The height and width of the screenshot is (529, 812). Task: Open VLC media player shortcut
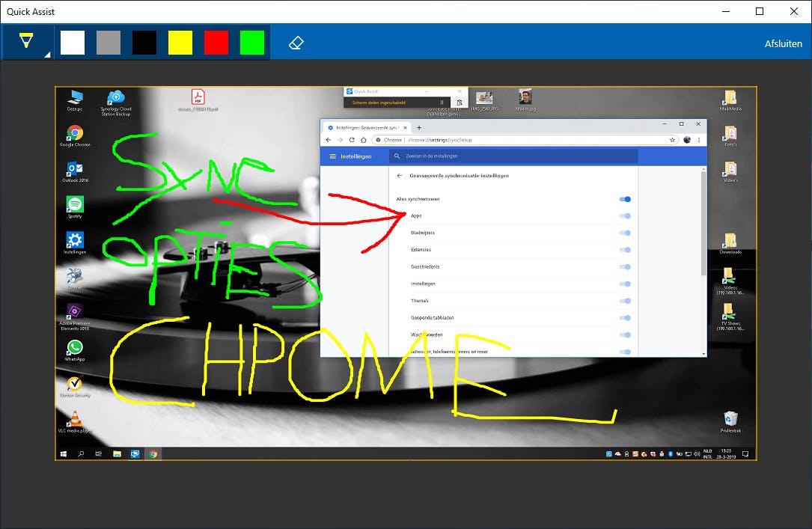[x=75, y=422]
